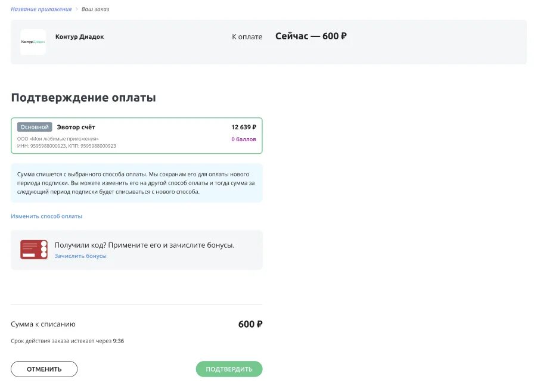The height and width of the screenshot is (392, 534).
Task: Click the 12 639 ₽ account balance
Action: point(243,127)
